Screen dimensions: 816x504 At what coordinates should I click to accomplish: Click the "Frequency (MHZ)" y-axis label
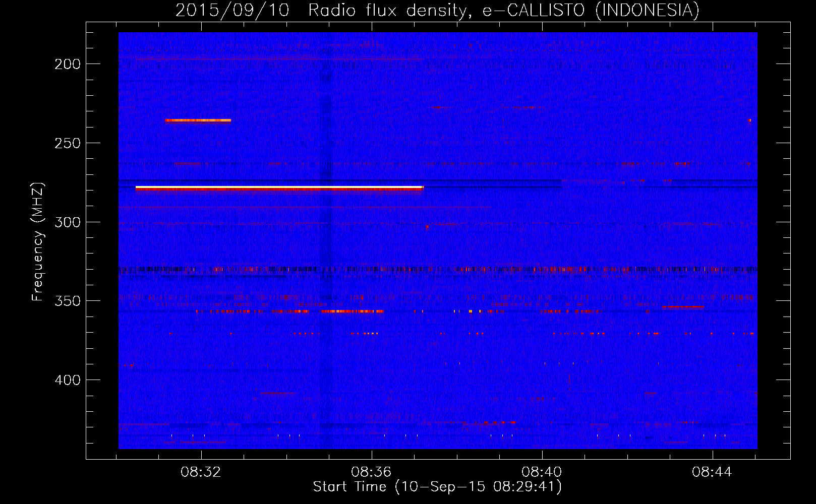click(x=37, y=242)
